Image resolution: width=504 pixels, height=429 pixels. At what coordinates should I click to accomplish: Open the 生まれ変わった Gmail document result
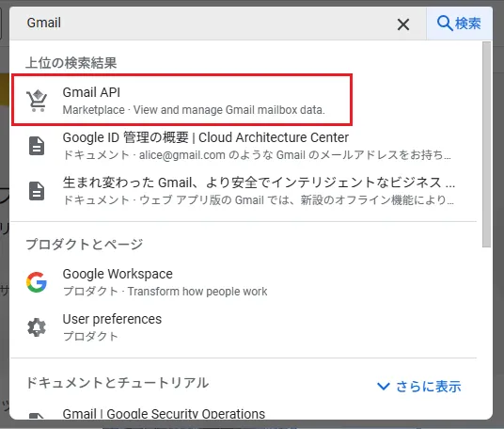244,191
